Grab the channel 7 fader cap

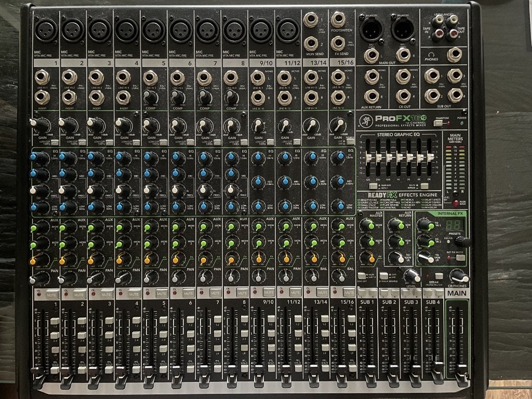tap(204, 375)
